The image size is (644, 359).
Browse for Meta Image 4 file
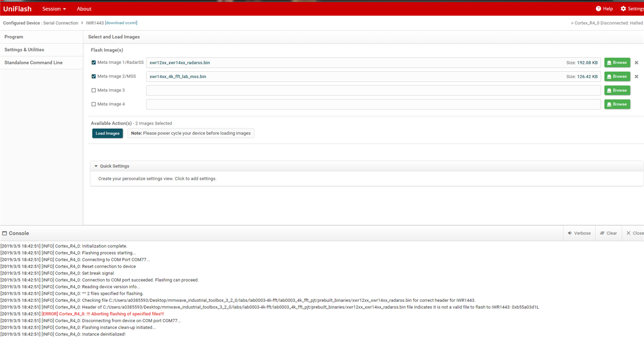point(617,104)
